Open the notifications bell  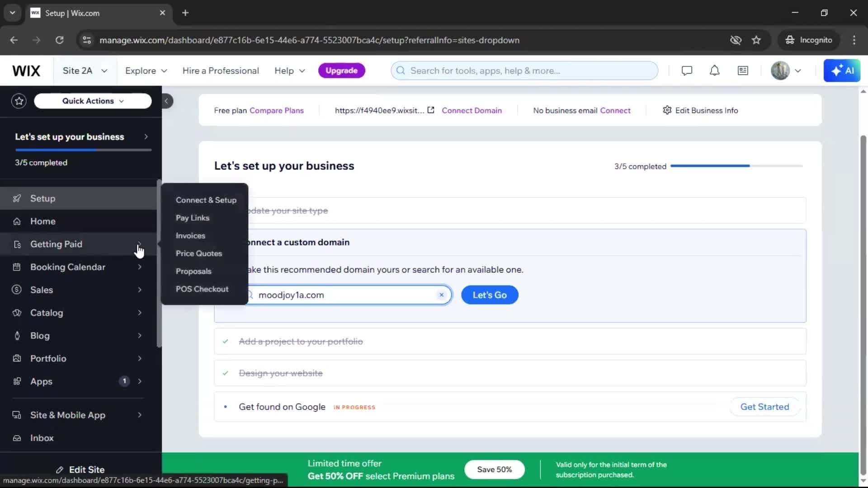coord(714,70)
